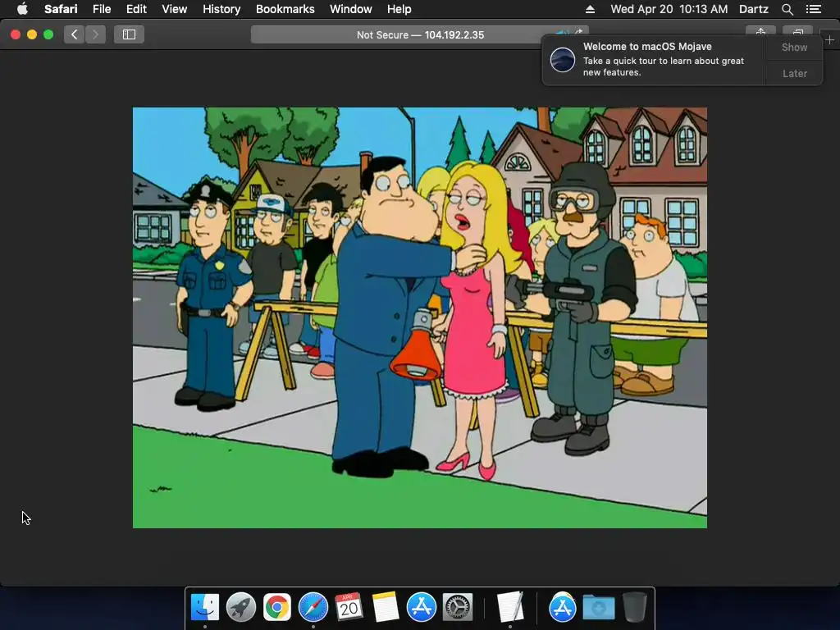Open TextEdit from the Dock
The height and width of the screenshot is (630, 840).
pos(509,607)
